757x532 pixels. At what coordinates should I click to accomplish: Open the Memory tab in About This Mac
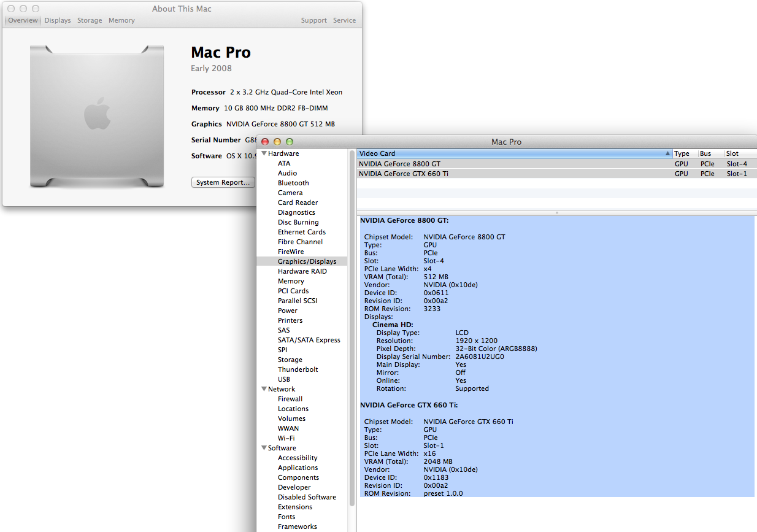coord(121,20)
